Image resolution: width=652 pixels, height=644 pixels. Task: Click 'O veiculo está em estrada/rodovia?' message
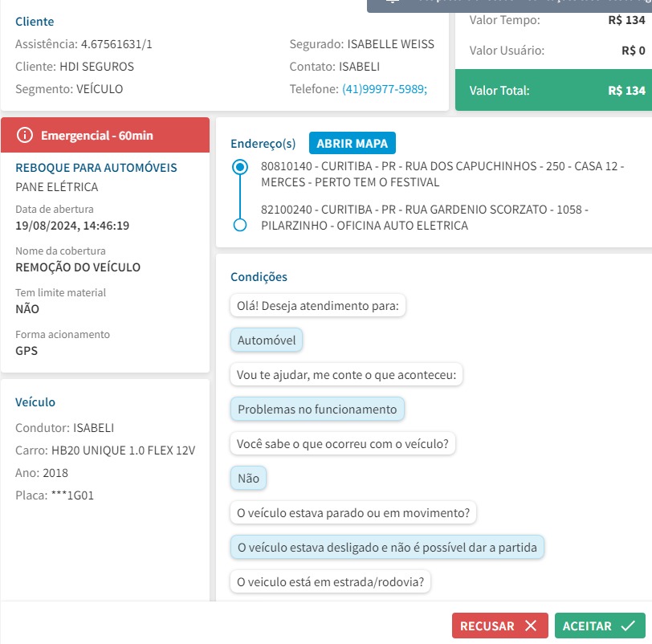pos(330,581)
